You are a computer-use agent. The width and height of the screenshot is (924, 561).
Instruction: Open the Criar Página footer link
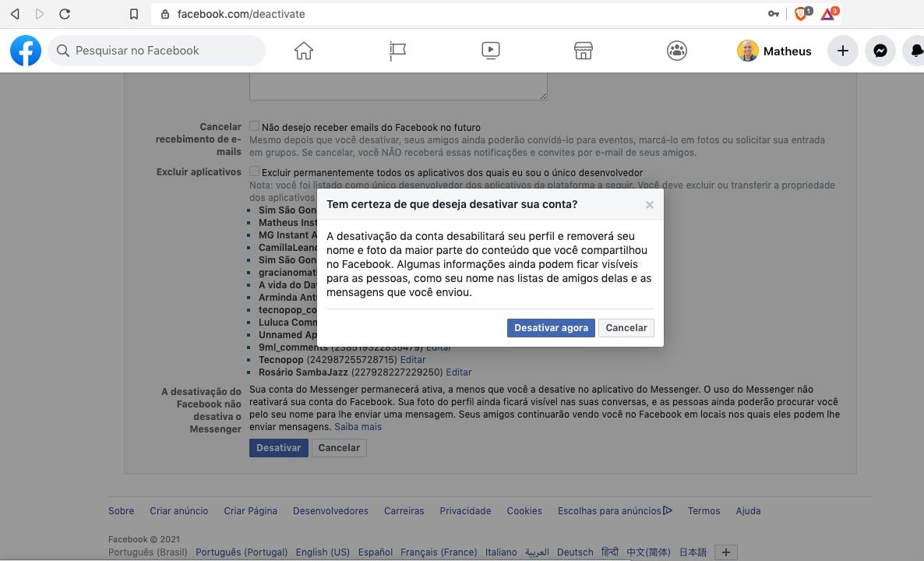[x=250, y=511]
